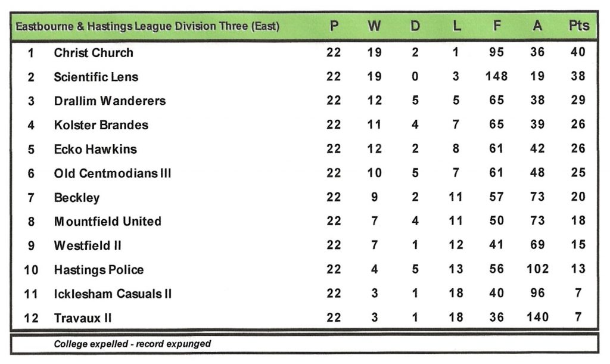This screenshot has width=610, height=364.
Task: Click the goals-against value 140
Action: [537, 318]
